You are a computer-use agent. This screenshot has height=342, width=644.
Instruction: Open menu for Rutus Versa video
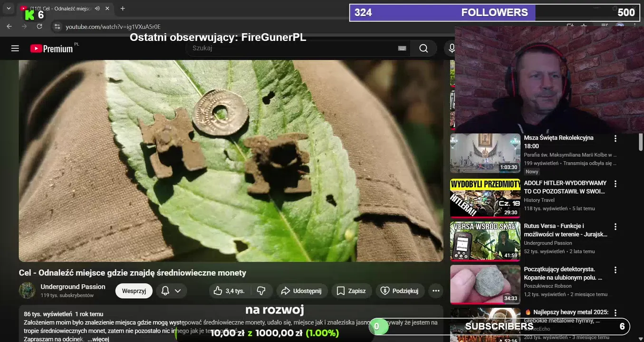(615, 227)
